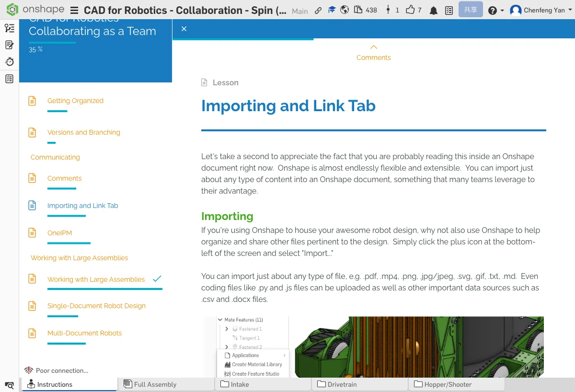Open the OneIPM lesson
575x392 pixels.
[x=59, y=233]
